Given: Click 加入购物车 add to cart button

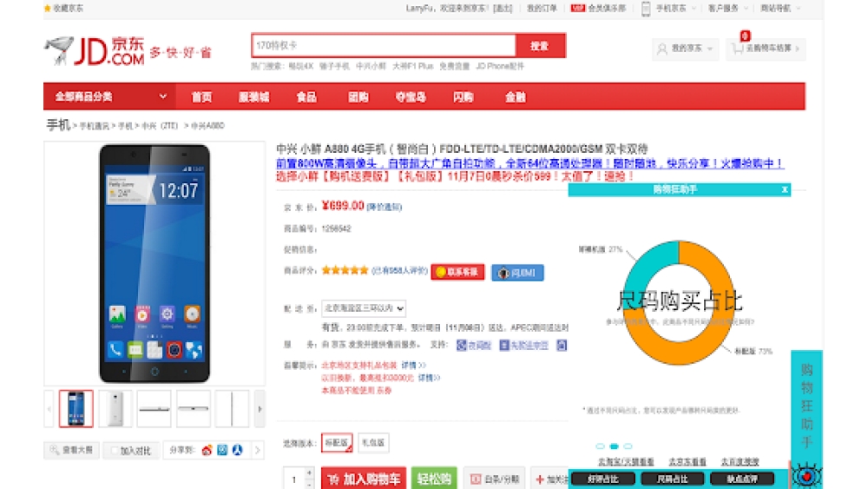Looking at the screenshot, I should [364, 479].
